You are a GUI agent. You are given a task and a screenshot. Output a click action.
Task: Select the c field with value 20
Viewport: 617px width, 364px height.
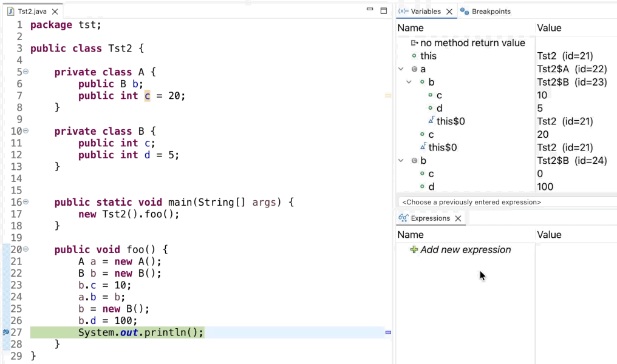tap(431, 135)
